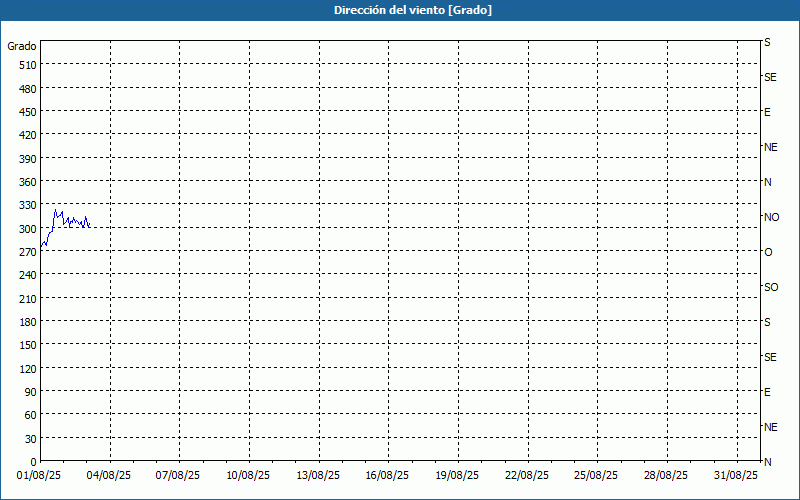This screenshot has width=800, height=500.
Task: Click the 01/08/25 date label
Action: [x=39, y=476]
